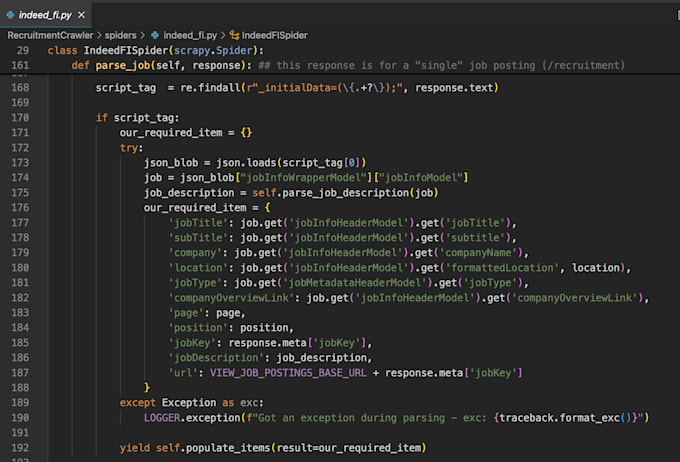Click indeed_fi.py in the breadcrumb
The height and width of the screenshot is (462, 680).
pyautogui.click(x=190, y=35)
